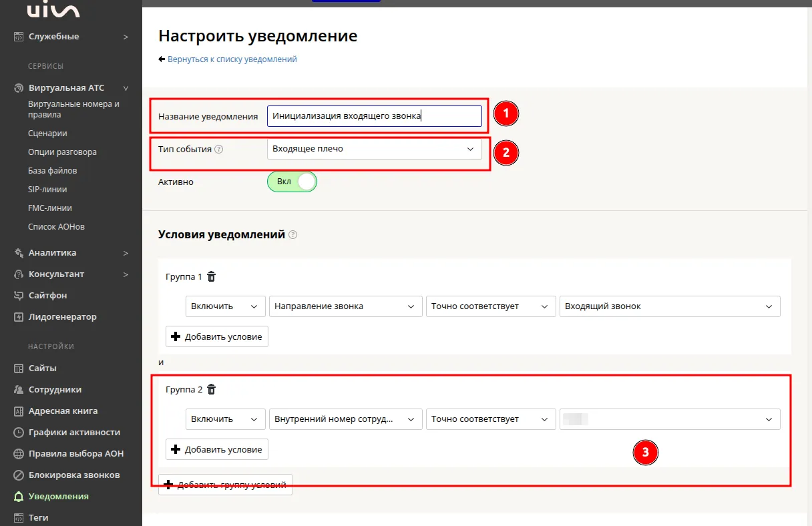The height and width of the screenshot is (526, 812).
Task: Click the Сайтфон sidebar icon
Action: (19, 296)
